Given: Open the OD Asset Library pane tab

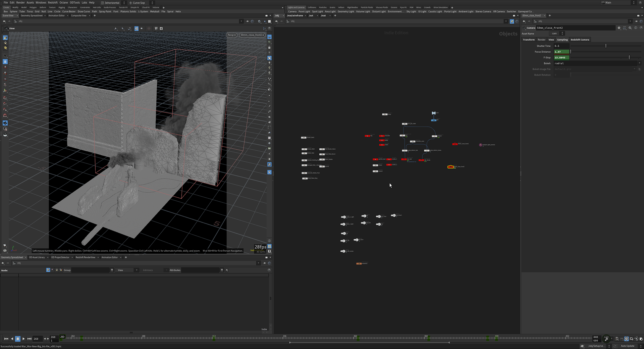Looking at the screenshot, I should tap(37, 257).
